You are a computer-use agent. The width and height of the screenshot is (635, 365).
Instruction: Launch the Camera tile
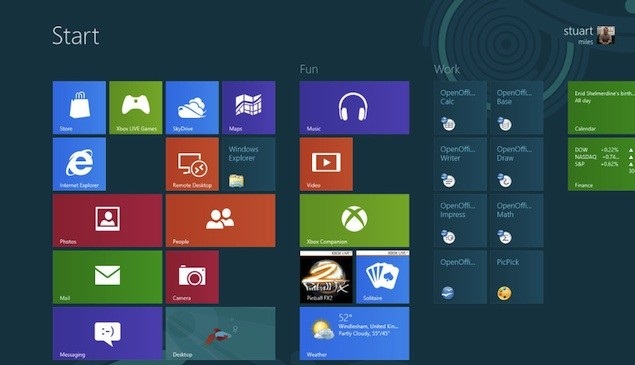point(192,277)
